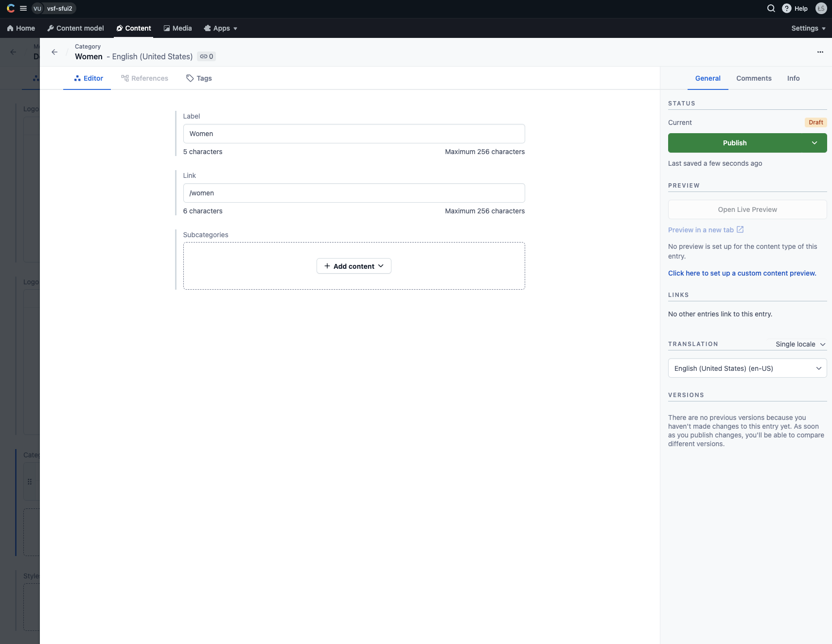Click the Open Live Preview button
Viewport: 832px width, 644px height.
(747, 209)
